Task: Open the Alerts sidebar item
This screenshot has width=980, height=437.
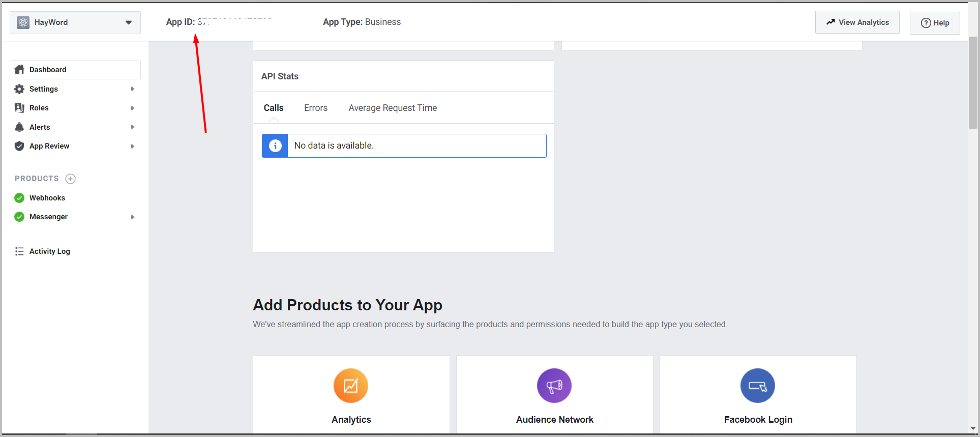Action: tap(75, 127)
